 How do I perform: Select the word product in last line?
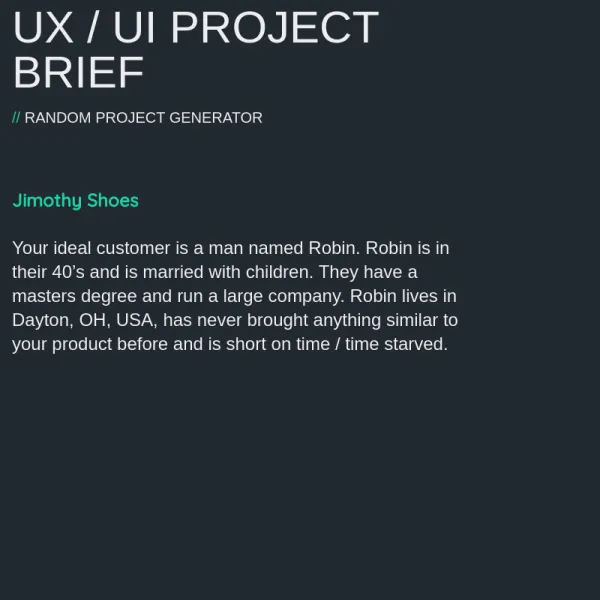pyautogui.click(x=82, y=344)
